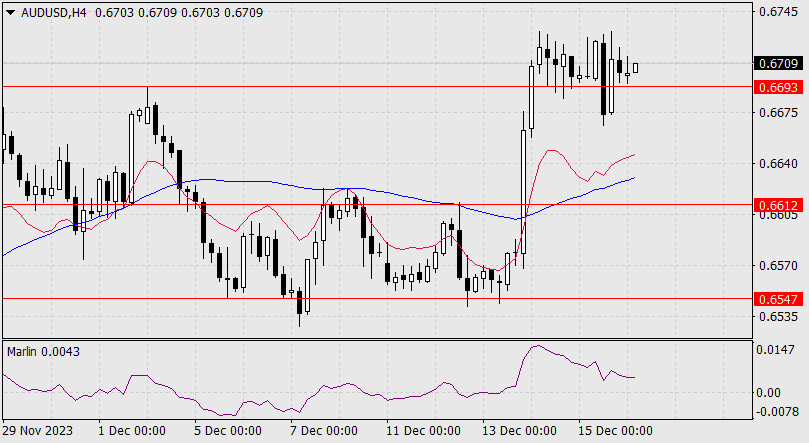
Task: Select the red level label 0.6612
Action: (779, 205)
